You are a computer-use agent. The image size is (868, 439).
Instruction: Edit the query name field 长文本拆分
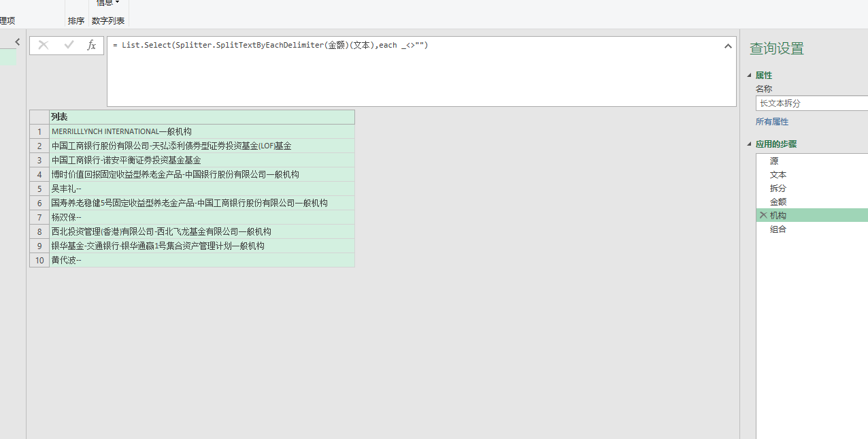click(x=812, y=103)
